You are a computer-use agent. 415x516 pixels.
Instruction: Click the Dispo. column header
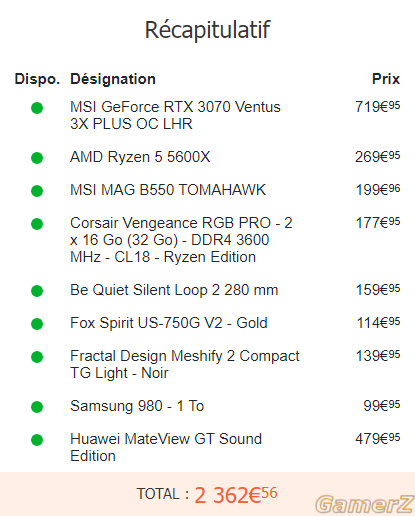(37, 79)
